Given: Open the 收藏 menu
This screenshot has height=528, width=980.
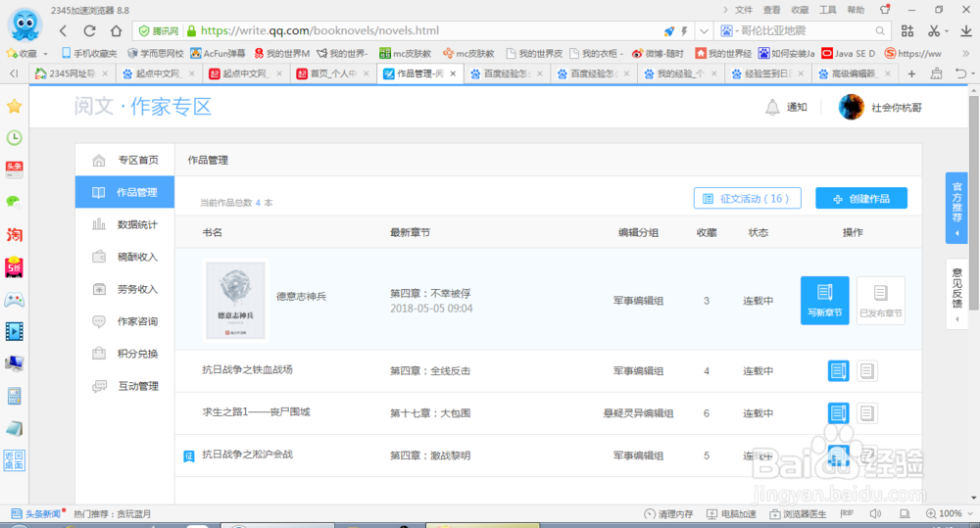Looking at the screenshot, I should coord(800,10).
